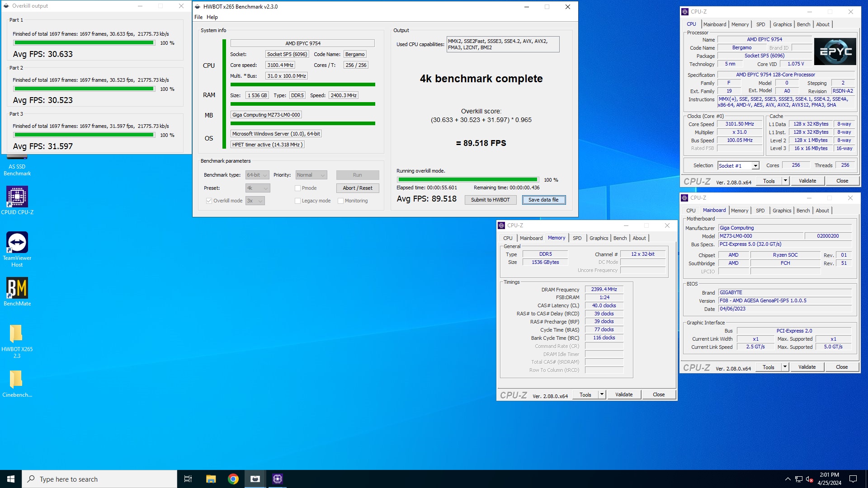Click overkill mode running progress bar
The image size is (868, 488).
click(468, 180)
